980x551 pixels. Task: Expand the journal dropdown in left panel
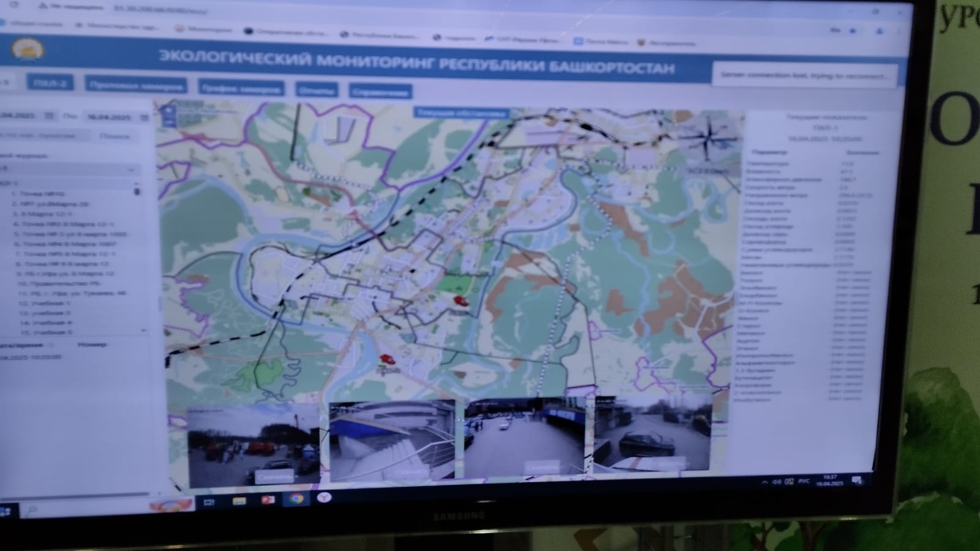131,168
